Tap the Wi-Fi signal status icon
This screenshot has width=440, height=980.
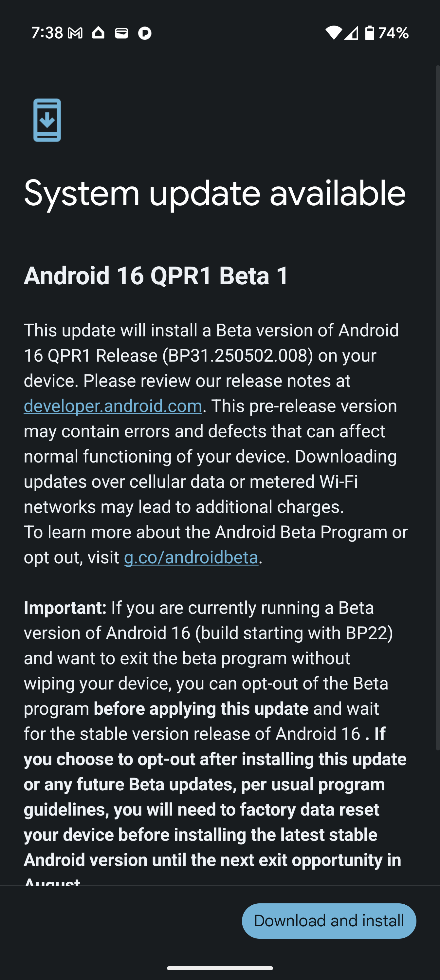[334, 33]
